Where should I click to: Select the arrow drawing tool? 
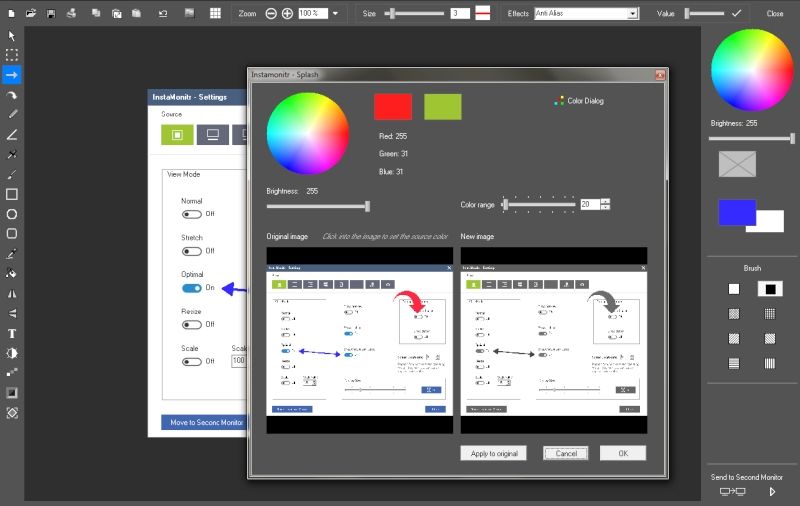pyautogui.click(x=12, y=75)
